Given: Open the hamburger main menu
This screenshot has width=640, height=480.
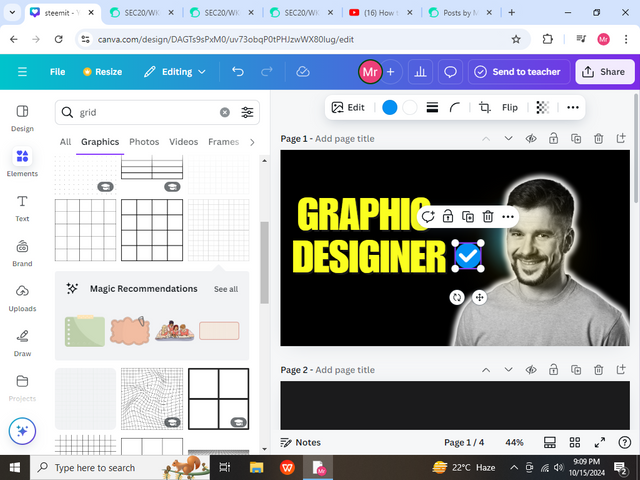Looking at the screenshot, I should coord(22,72).
